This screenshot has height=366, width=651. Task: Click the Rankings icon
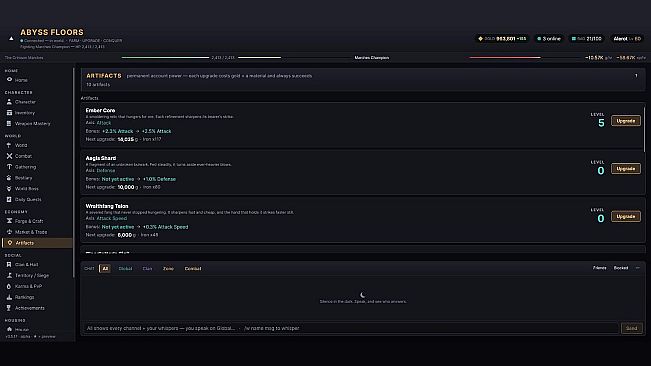point(9,297)
